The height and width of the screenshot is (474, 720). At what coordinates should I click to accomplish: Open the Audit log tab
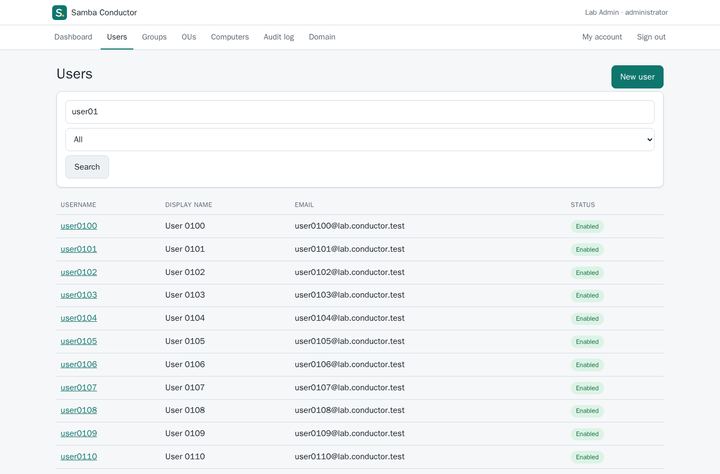pyautogui.click(x=279, y=37)
